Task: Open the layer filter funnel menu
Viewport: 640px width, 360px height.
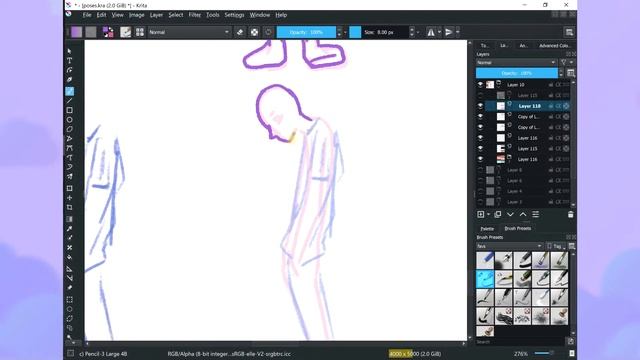Action: point(563,62)
